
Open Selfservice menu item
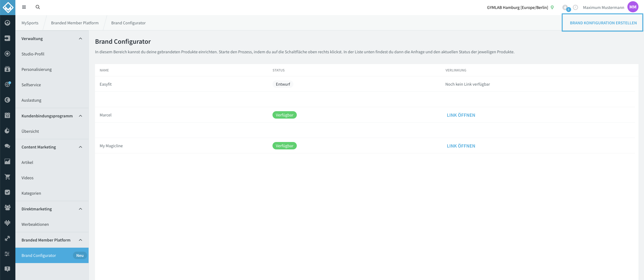[x=52, y=85]
